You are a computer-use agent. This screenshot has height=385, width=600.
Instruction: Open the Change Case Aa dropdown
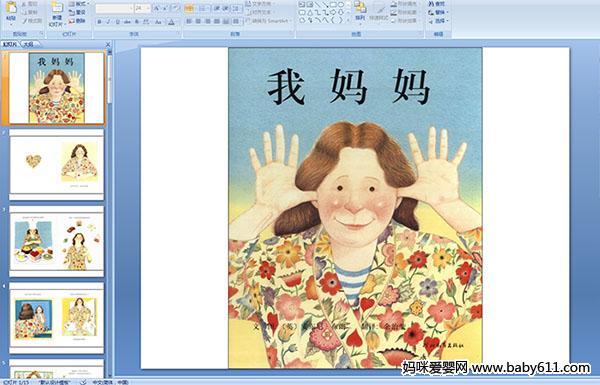click(x=158, y=22)
